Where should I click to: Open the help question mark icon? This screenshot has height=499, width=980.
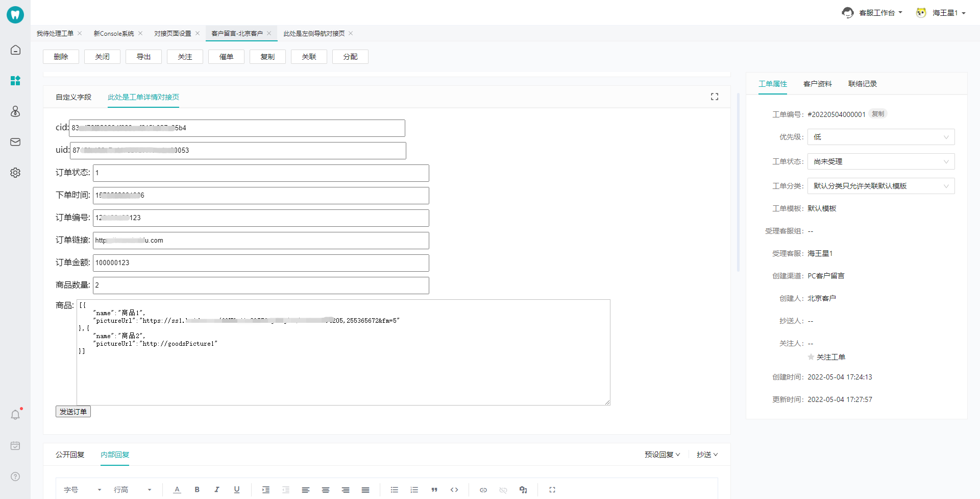click(x=15, y=477)
